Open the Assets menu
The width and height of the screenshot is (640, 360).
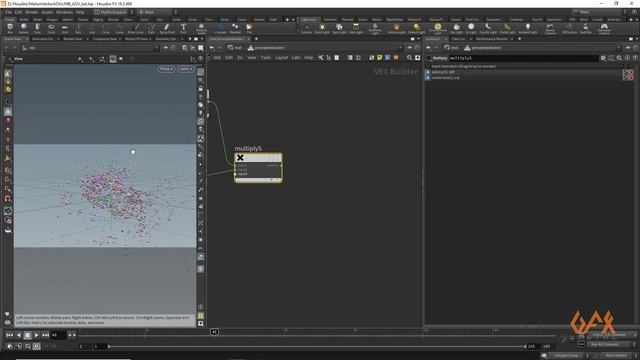point(47,12)
